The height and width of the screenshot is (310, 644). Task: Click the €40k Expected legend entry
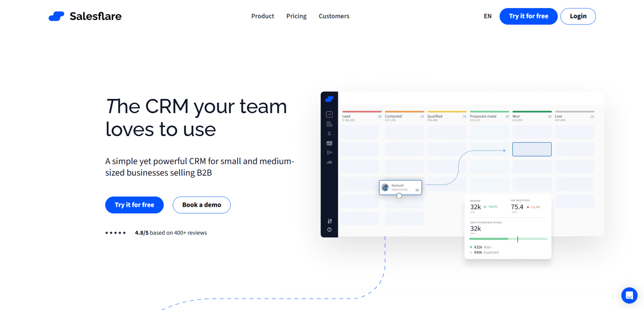pyautogui.click(x=484, y=253)
